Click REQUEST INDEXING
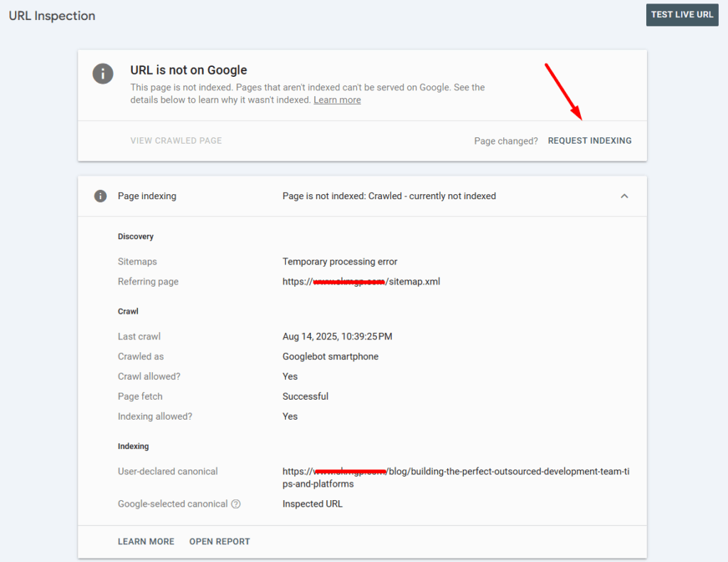This screenshot has height=562, width=728. point(589,140)
